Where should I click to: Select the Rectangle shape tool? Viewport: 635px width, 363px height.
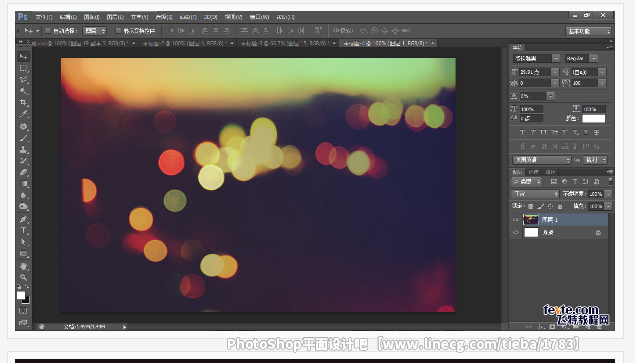click(23, 254)
